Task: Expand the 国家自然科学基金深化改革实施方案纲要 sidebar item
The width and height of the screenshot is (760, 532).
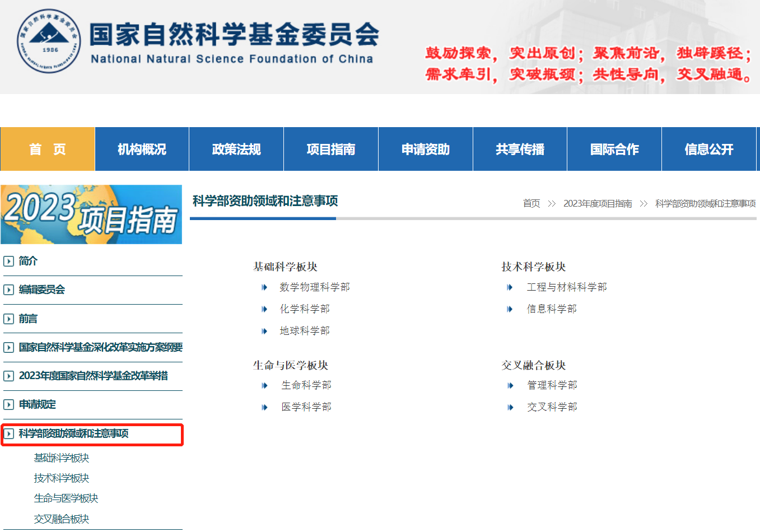Action: [x=9, y=347]
